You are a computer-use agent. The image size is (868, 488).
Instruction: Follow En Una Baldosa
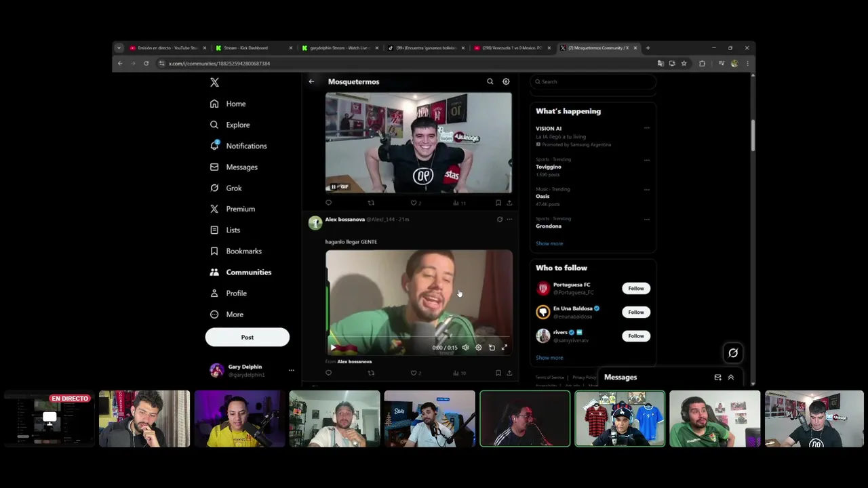tap(636, 312)
